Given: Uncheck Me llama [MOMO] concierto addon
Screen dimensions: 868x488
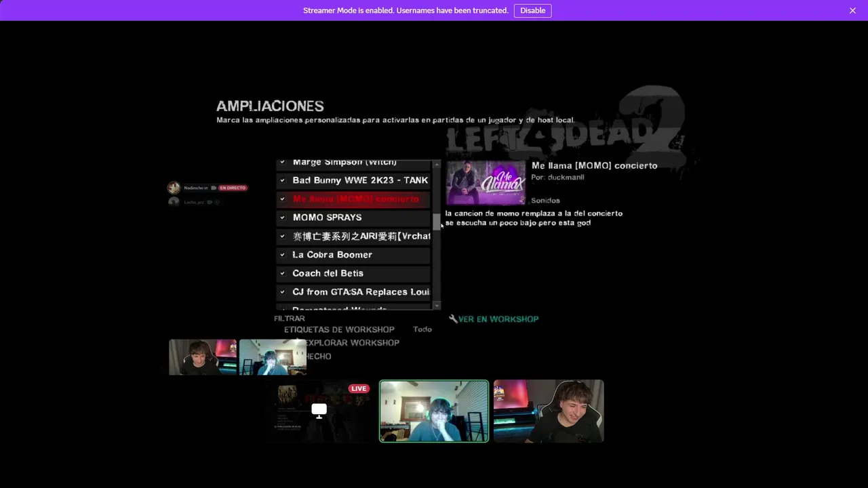Looking at the screenshot, I should tap(282, 199).
